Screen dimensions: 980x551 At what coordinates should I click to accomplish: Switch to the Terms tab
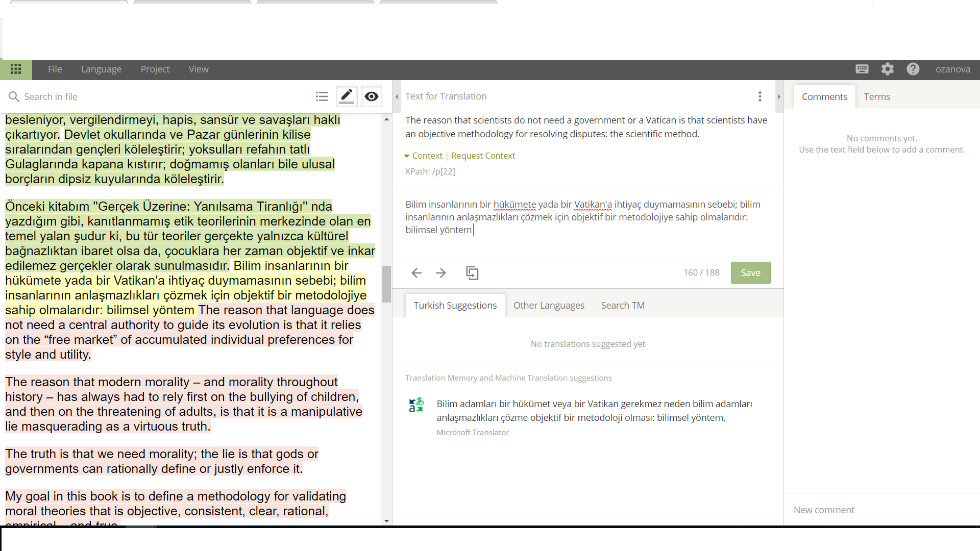click(876, 96)
